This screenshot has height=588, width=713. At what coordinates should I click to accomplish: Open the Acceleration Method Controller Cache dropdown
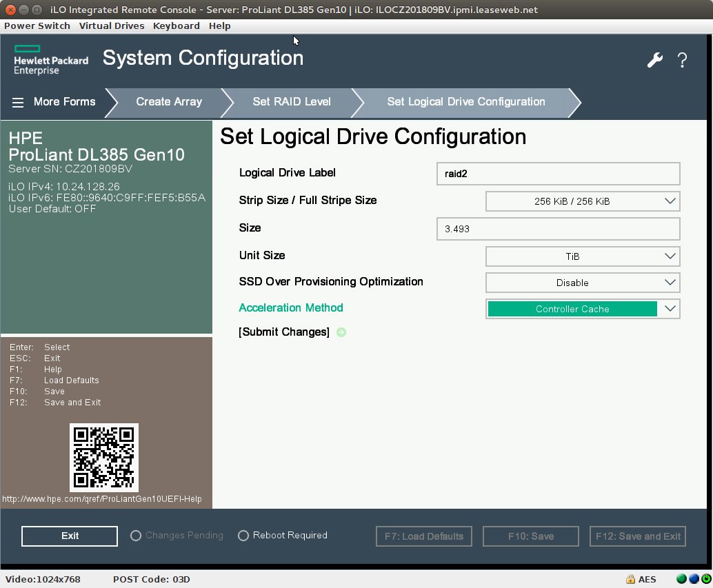583,309
